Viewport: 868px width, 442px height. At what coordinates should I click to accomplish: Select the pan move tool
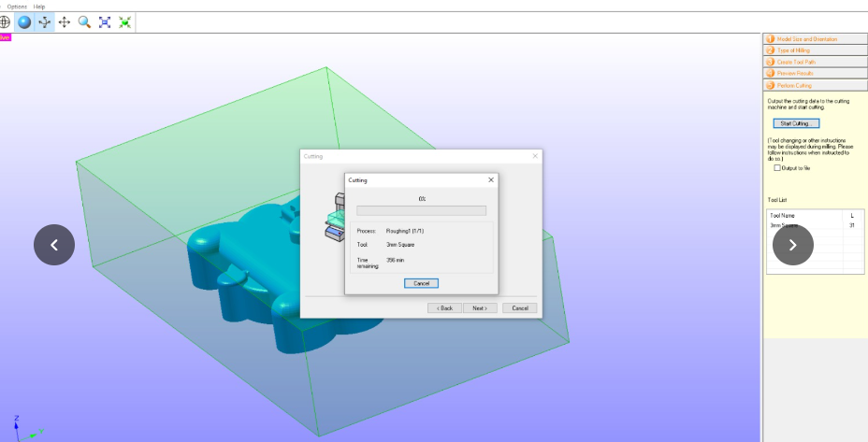(x=65, y=22)
